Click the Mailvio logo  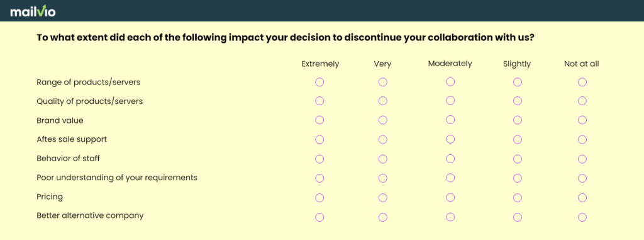point(33,11)
